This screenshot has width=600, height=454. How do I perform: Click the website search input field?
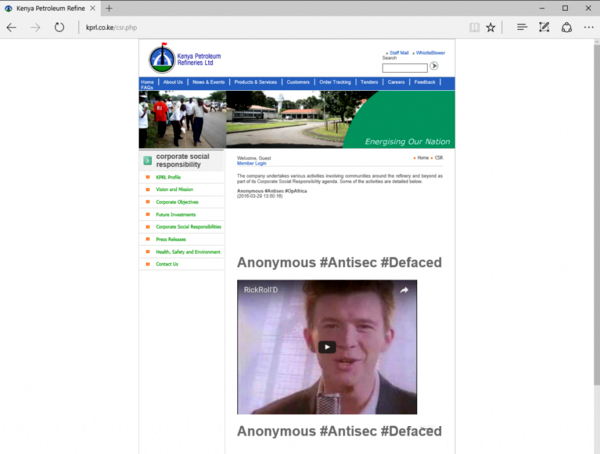405,68
